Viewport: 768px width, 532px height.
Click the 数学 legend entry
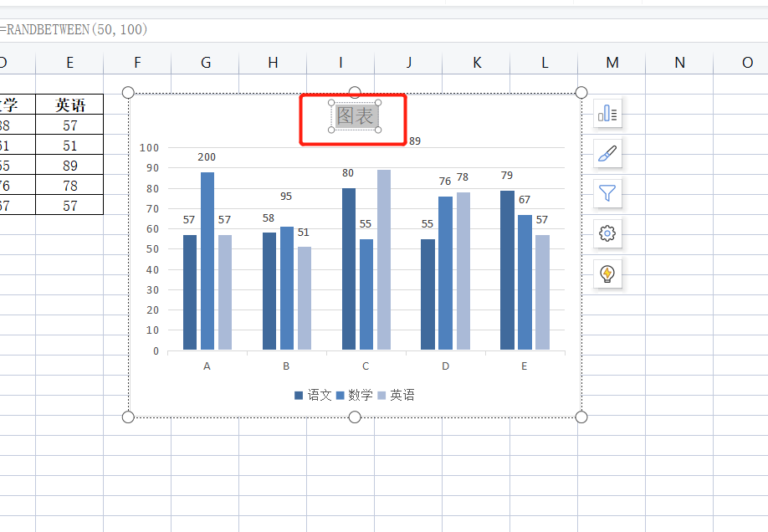(x=355, y=395)
